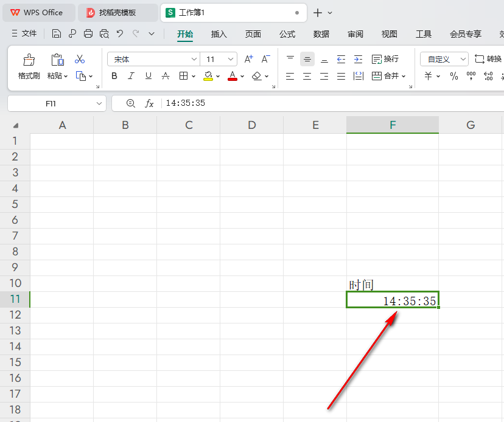Click the 合并 (Merge) button
This screenshot has width=504, height=422.
(x=385, y=76)
